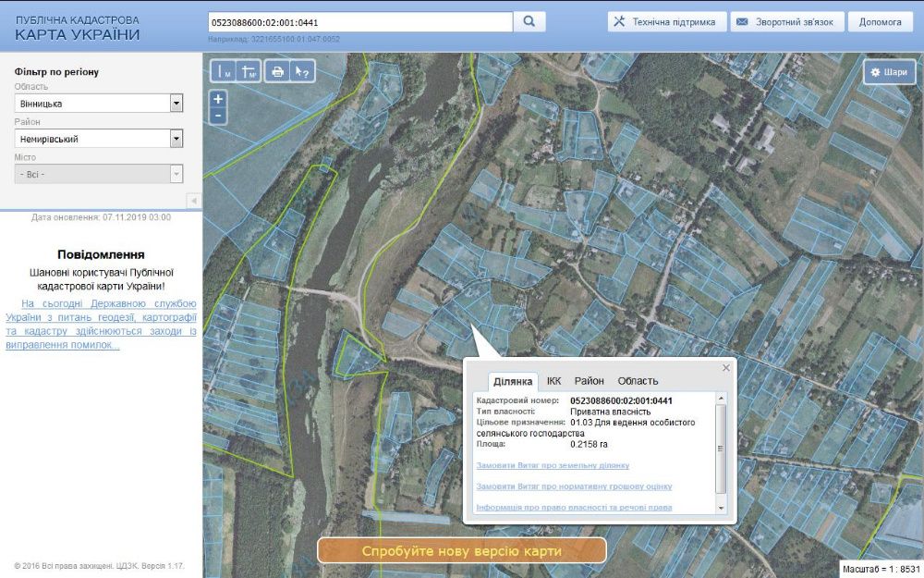Zoom in with the plus button
The image size is (924, 578).
pos(218,99)
